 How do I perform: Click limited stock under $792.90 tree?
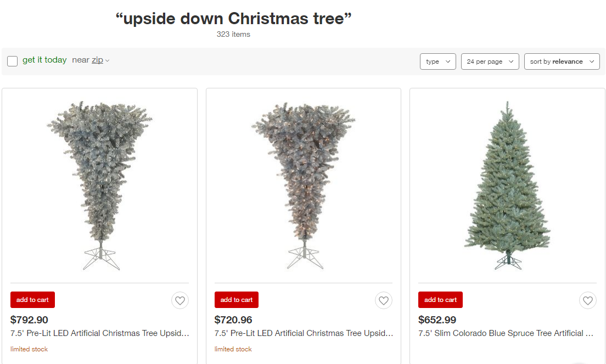29,349
